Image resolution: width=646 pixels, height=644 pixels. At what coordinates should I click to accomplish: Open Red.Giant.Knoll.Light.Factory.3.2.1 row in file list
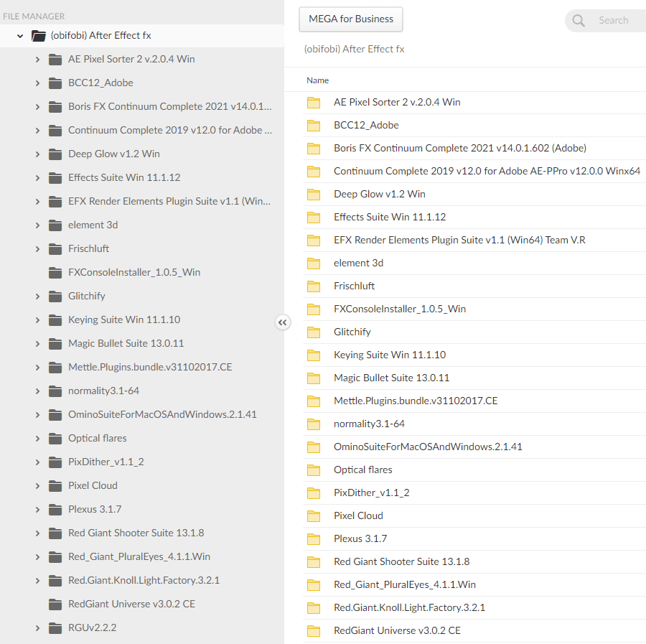point(474,607)
